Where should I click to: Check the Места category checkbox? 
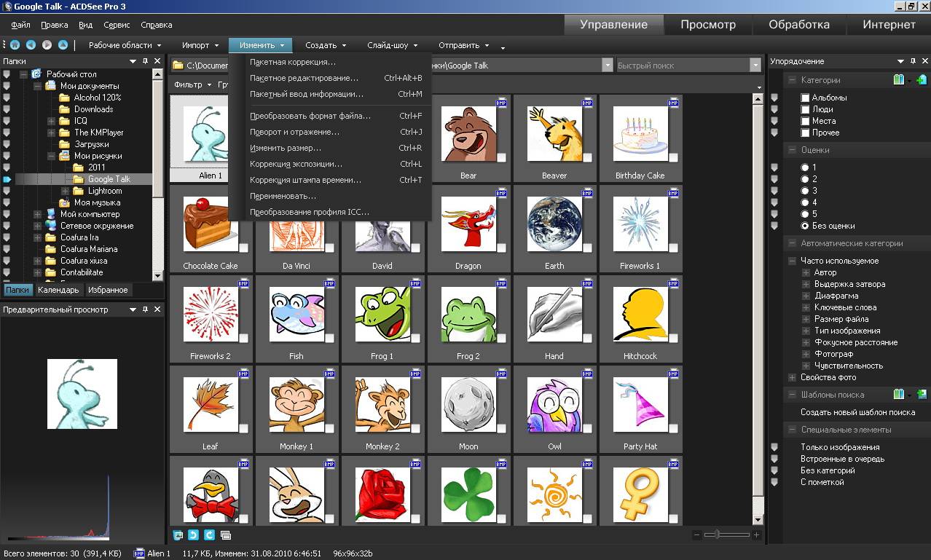click(x=805, y=121)
